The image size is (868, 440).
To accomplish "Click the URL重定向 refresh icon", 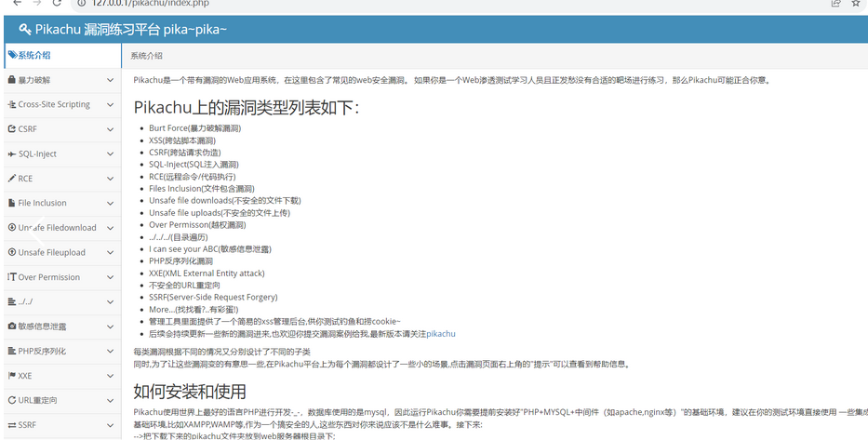I will 11,400.
